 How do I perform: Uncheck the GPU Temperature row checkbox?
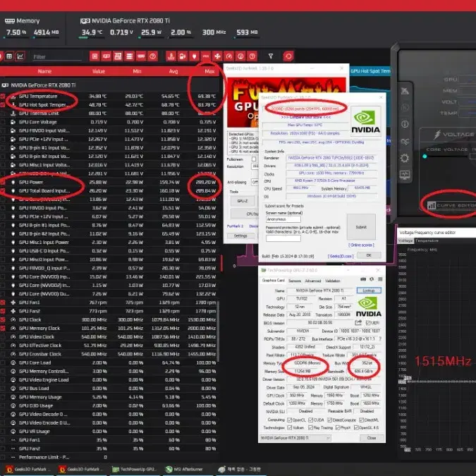[x=3, y=96]
